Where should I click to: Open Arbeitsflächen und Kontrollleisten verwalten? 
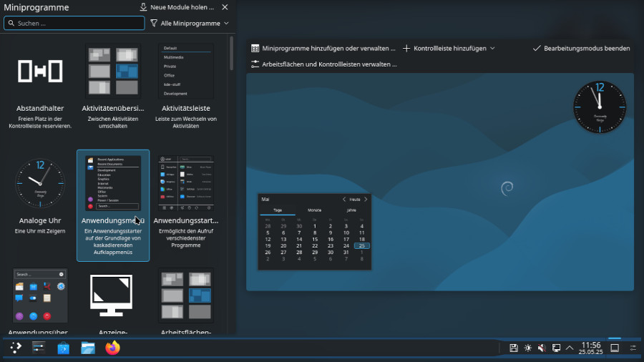pyautogui.click(x=324, y=64)
